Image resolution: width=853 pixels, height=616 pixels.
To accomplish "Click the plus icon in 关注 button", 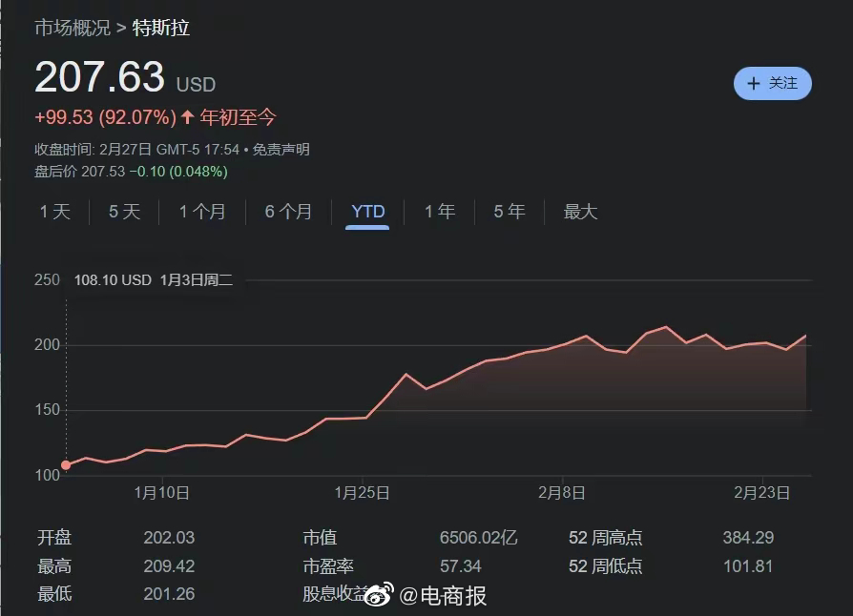I will click(x=754, y=83).
